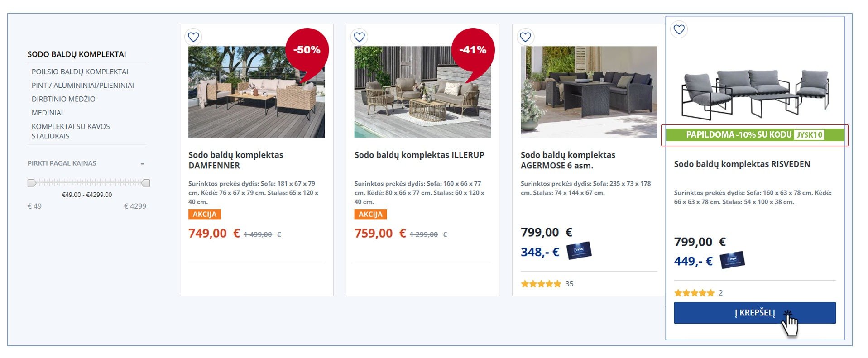
Task: Open Sodo baldų komplektas ILLERUP title link
Action: click(x=419, y=155)
